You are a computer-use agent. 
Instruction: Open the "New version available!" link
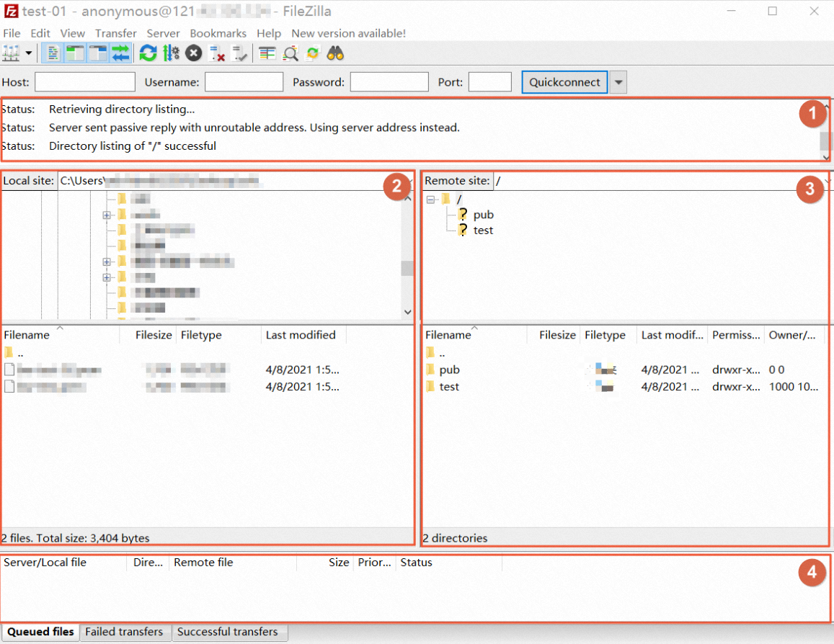pos(348,33)
